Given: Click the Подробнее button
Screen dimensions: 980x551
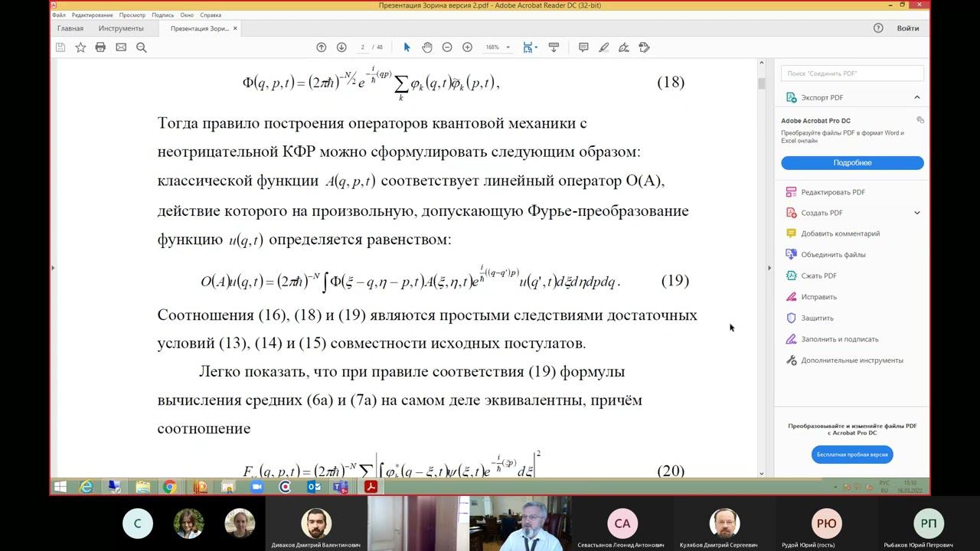Looking at the screenshot, I should [x=852, y=163].
